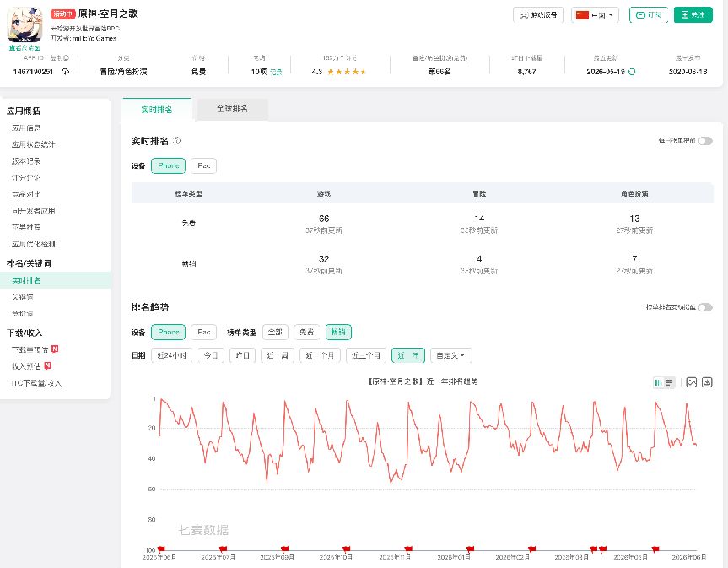Click the flag marker near 2025年10月 on timeline
728x568 pixels.
pyautogui.click(x=347, y=549)
